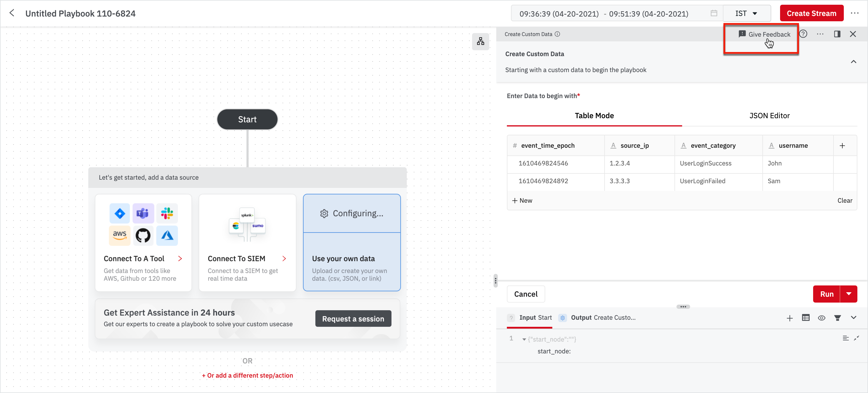Screen dimensions: 868x393
Task: Click the vertical panel resize handle
Action: (x=495, y=280)
